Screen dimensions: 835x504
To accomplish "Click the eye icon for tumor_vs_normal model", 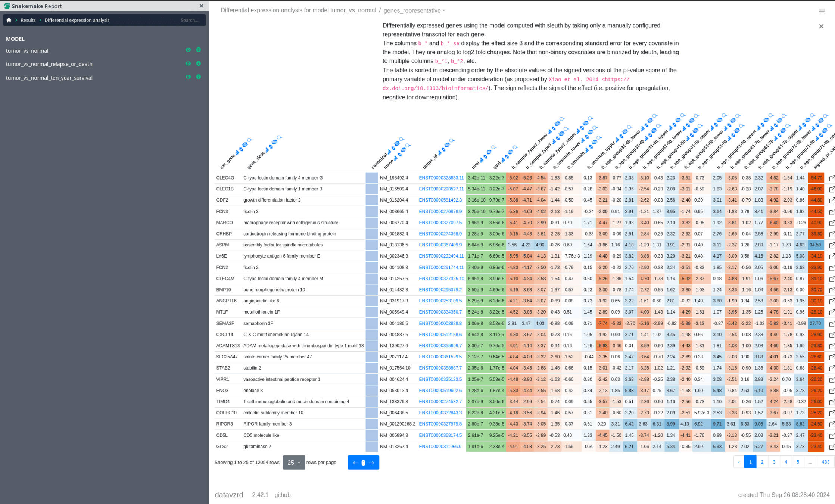I will tap(188, 50).
